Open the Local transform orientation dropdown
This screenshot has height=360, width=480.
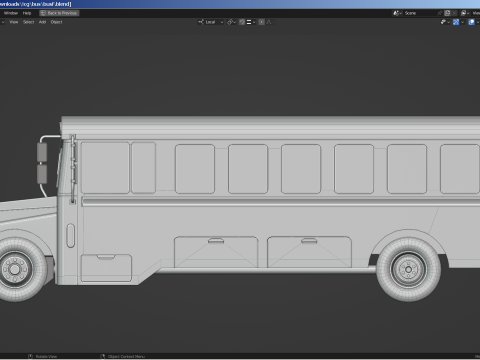[210, 22]
